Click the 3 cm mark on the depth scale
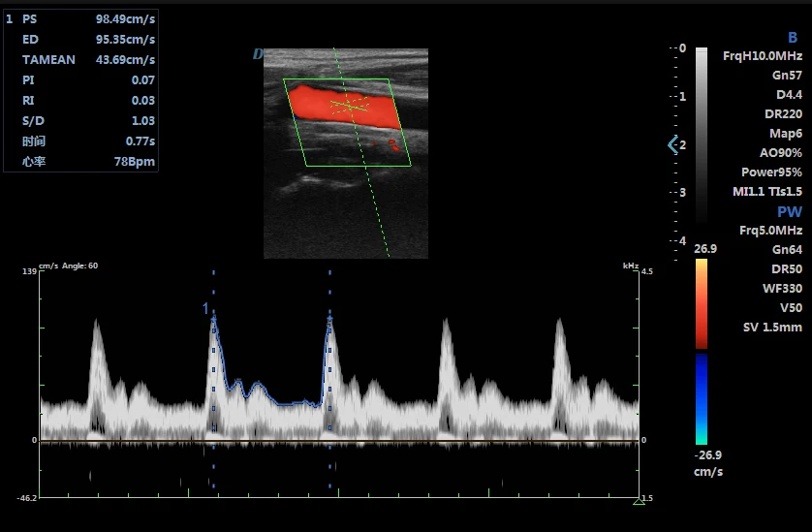The width and height of the screenshot is (812, 532). pos(682,192)
